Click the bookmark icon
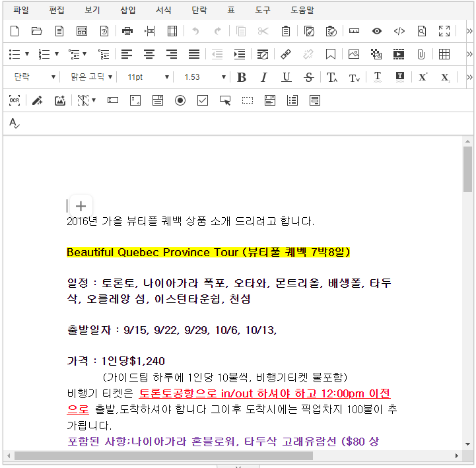Image resolution: width=476 pixels, height=468 pixels. [x=331, y=54]
